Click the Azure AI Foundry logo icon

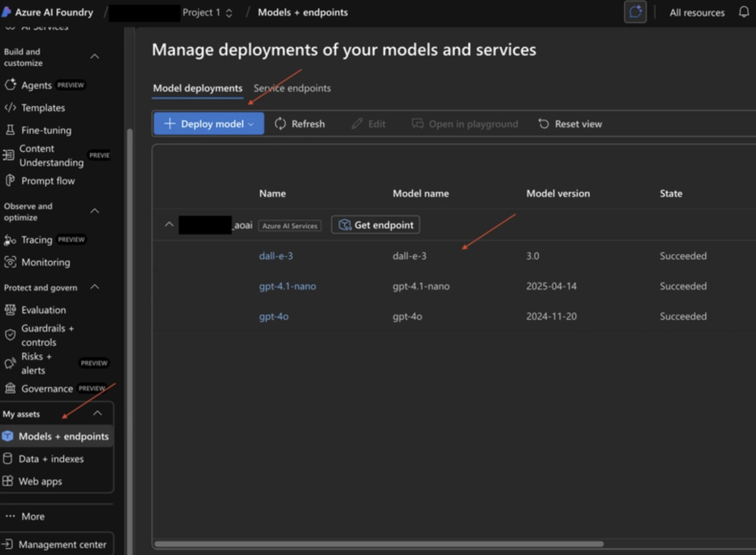coord(6,12)
